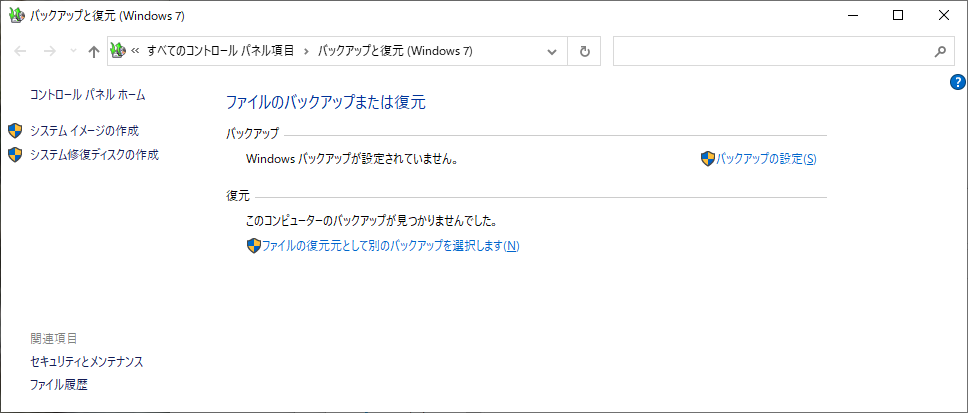
Task: Click the heading ファイルのバックアップまたは復元
Action: (326, 102)
